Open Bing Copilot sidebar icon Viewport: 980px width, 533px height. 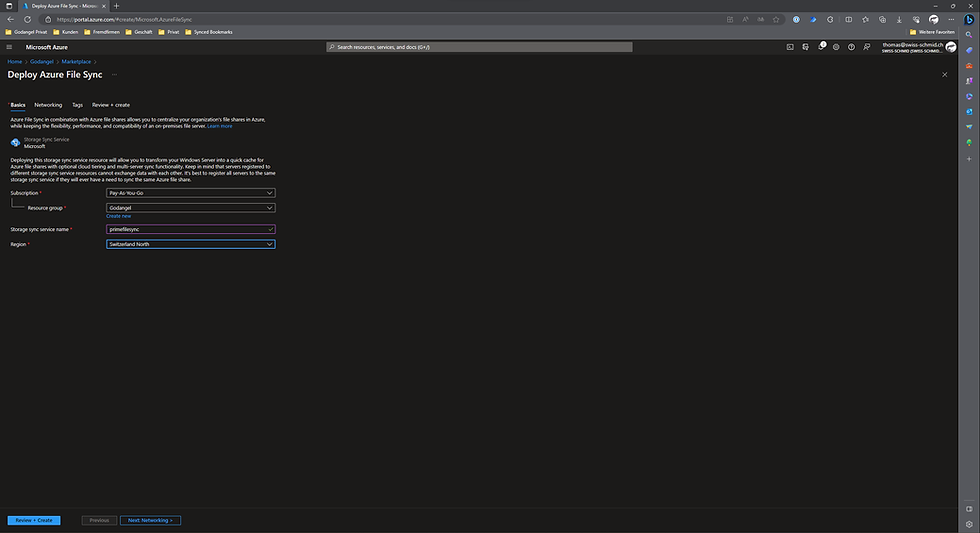969,19
